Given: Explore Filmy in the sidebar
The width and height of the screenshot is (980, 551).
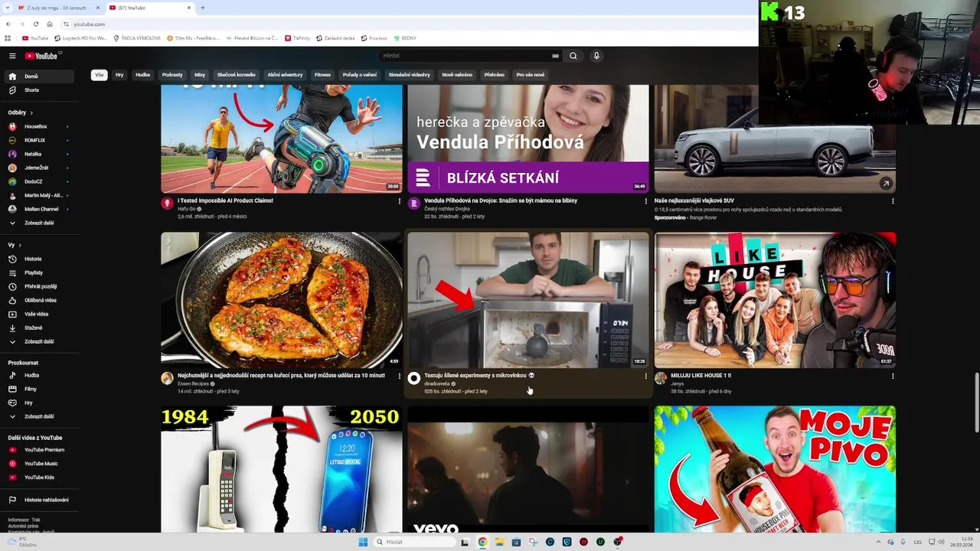Looking at the screenshot, I should click(38, 390).
